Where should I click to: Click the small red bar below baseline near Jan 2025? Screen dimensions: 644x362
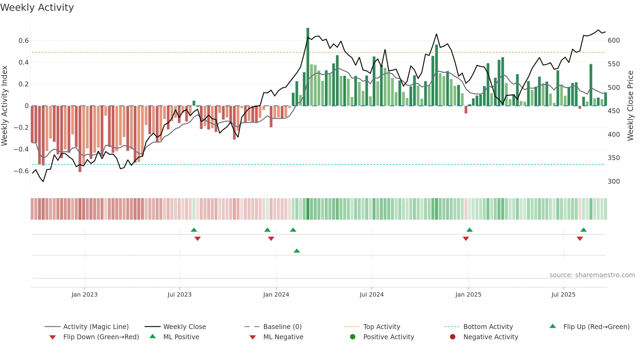[x=466, y=110]
